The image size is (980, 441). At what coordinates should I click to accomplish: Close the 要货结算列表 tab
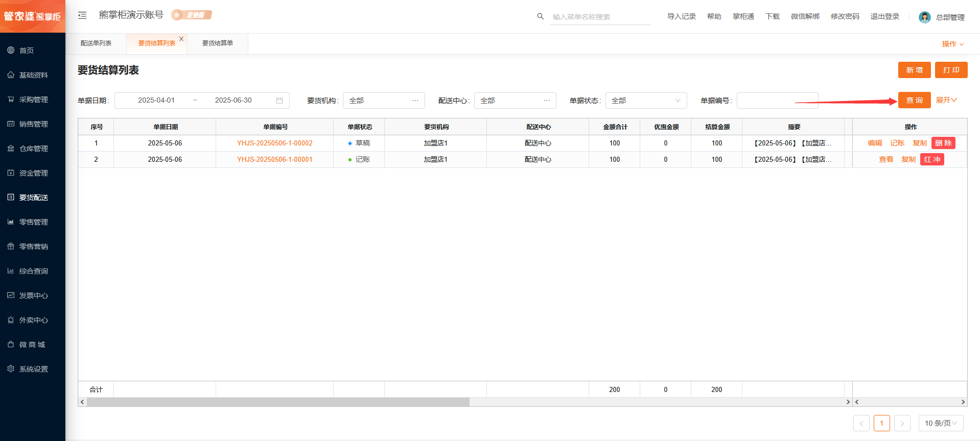click(181, 39)
